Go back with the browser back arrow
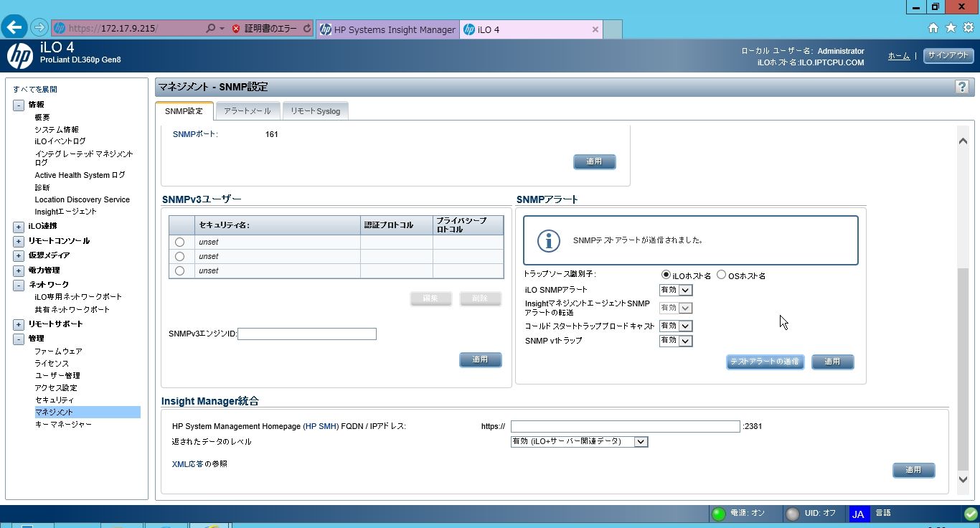Viewport: 980px width, 528px height. tap(14, 28)
